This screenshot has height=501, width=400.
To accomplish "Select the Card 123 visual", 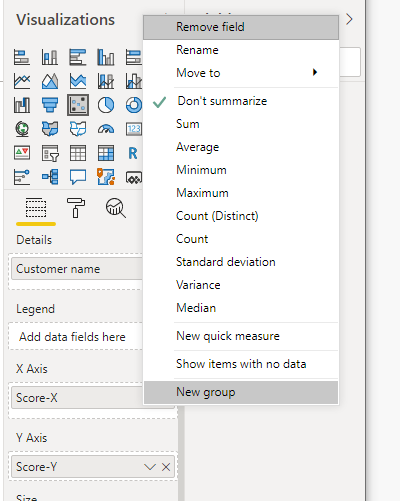I will point(134,129).
